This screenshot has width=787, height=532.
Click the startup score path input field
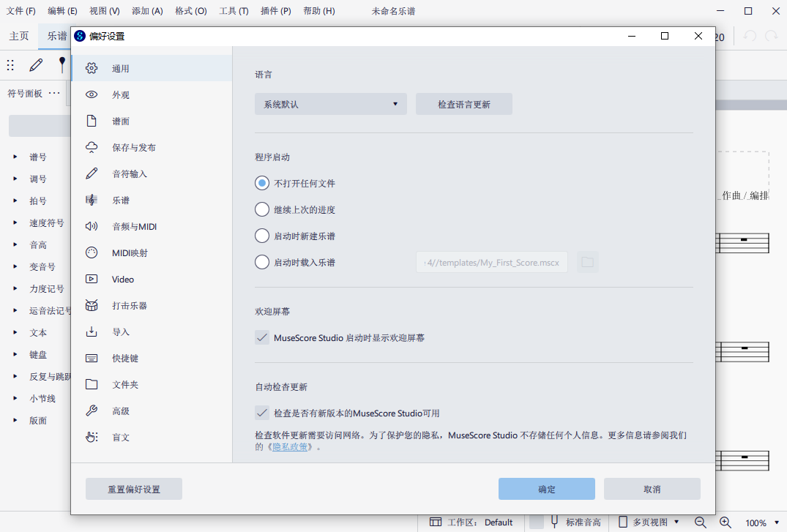pyautogui.click(x=492, y=262)
